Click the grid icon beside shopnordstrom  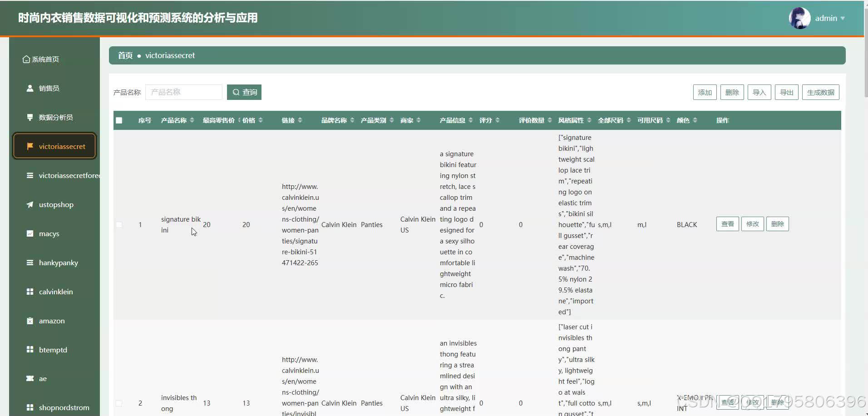tap(30, 407)
